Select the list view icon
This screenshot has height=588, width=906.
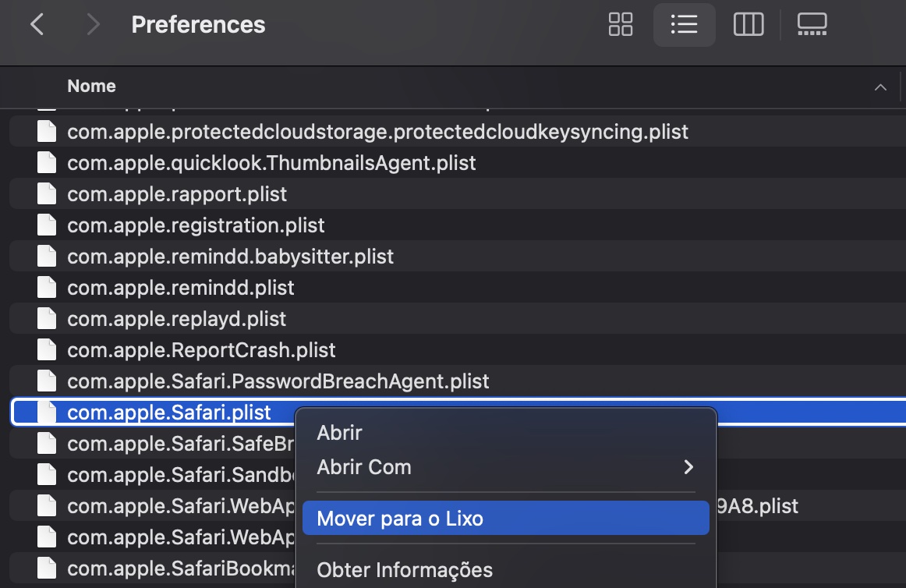(684, 24)
